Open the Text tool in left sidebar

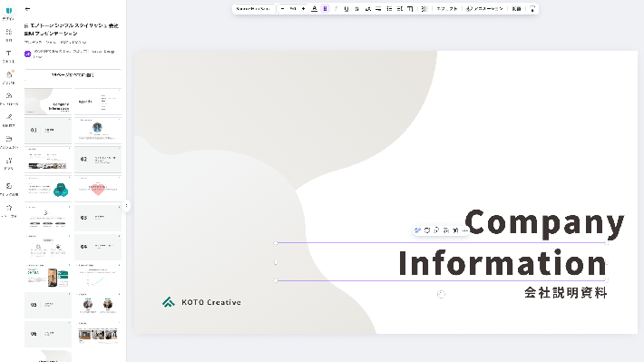[x=9, y=56]
